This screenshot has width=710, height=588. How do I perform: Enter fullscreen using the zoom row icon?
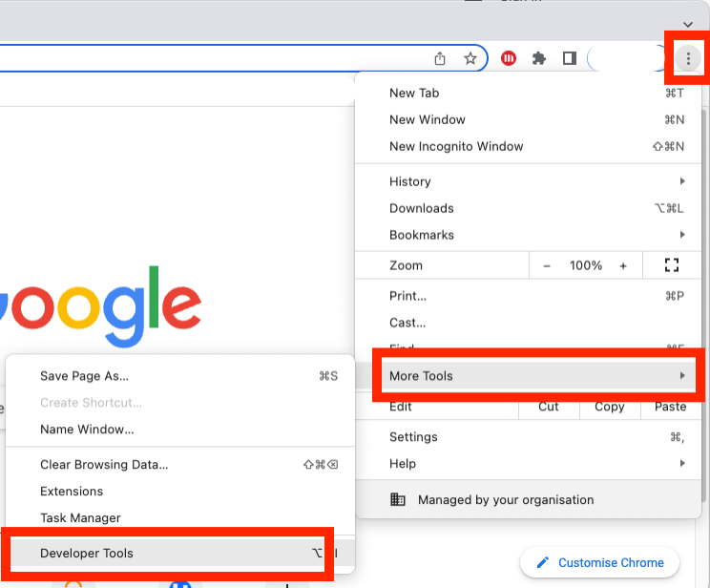pyautogui.click(x=671, y=265)
